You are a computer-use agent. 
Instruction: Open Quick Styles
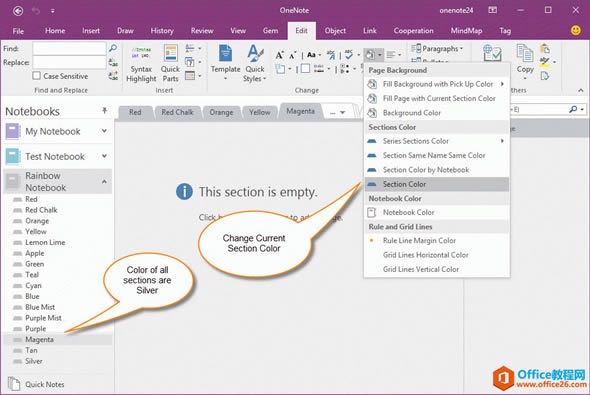(x=255, y=64)
